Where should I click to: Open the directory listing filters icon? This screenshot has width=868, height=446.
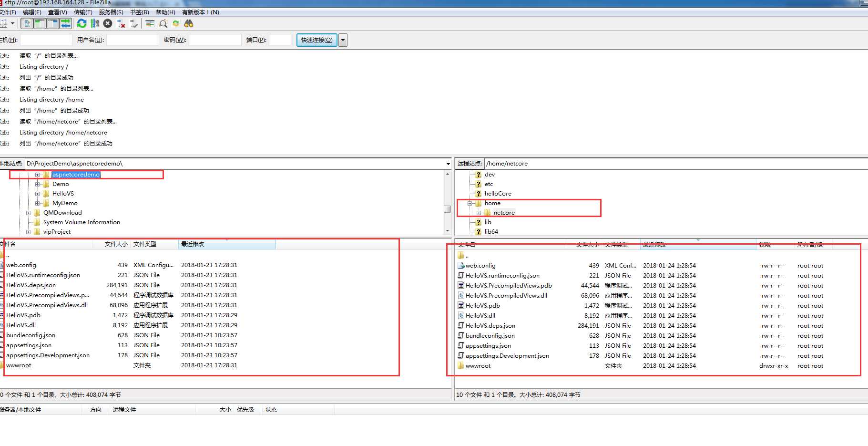150,23
